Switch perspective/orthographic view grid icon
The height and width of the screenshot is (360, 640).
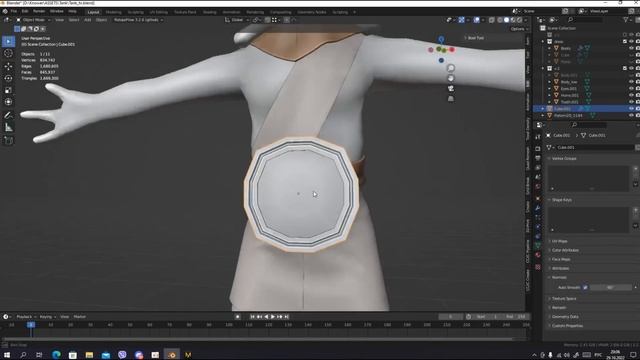pos(451,99)
